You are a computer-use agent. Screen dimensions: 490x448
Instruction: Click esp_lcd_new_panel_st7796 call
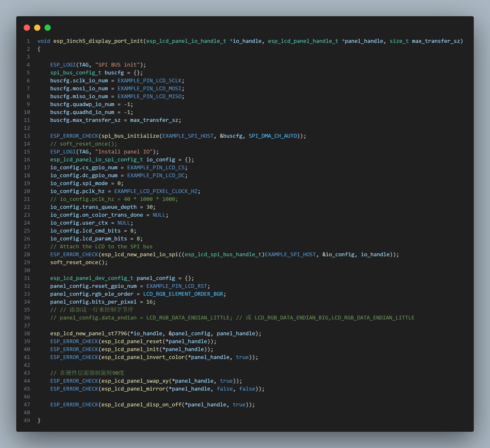(89, 333)
